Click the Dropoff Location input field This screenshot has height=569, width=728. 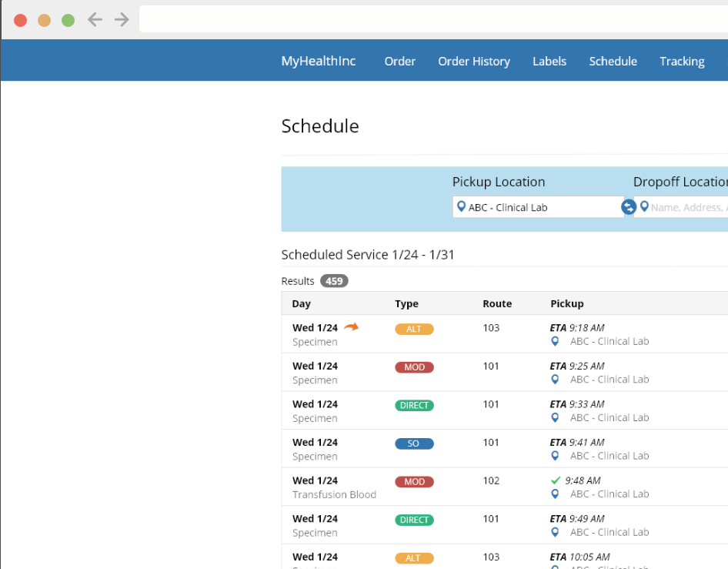point(685,207)
